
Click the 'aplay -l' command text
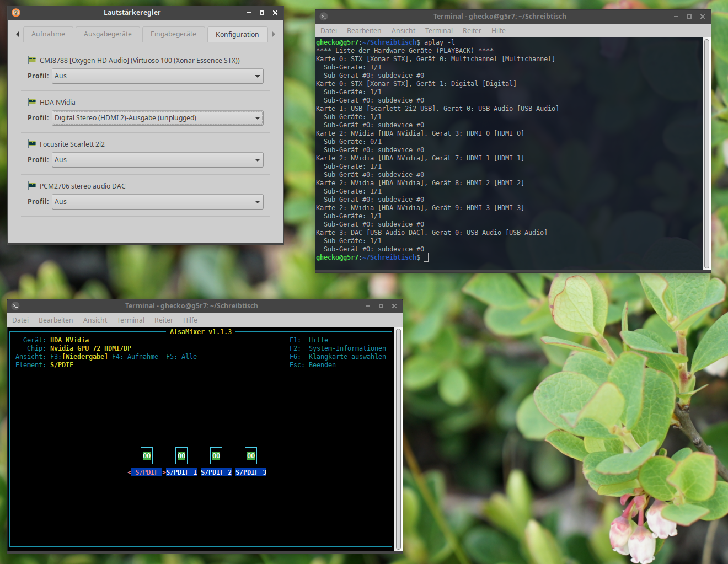tap(440, 42)
